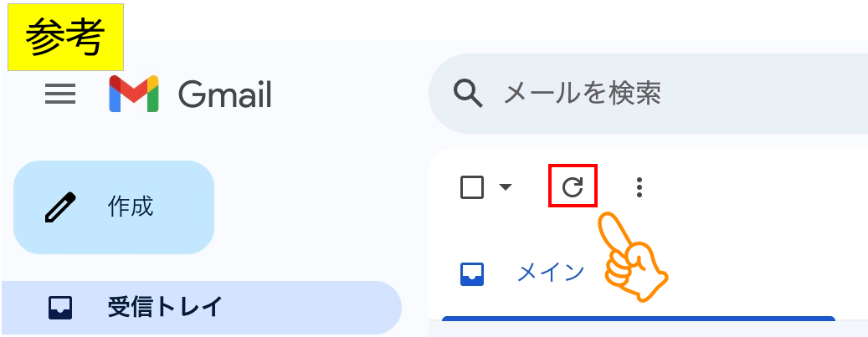Click the Gmail wordmark text
The height and width of the screenshot is (337, 868).
pos(225,94)
